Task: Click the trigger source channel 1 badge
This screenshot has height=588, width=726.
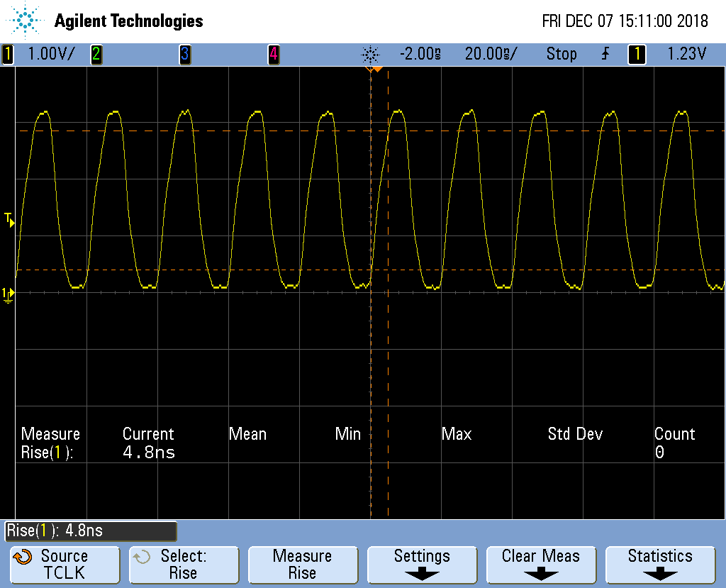Action: (x=637, y=54)
